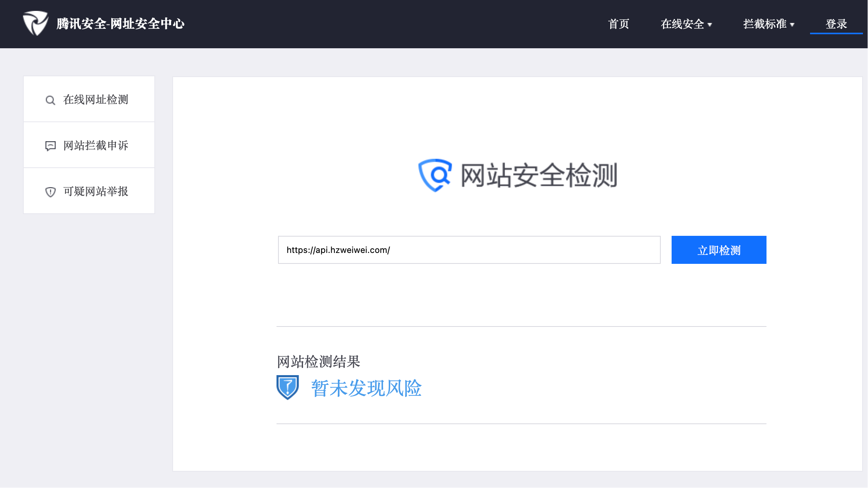Click the 暂未发现风险 result text
This screenshot has width=868, height=488.
pos(366,388)
